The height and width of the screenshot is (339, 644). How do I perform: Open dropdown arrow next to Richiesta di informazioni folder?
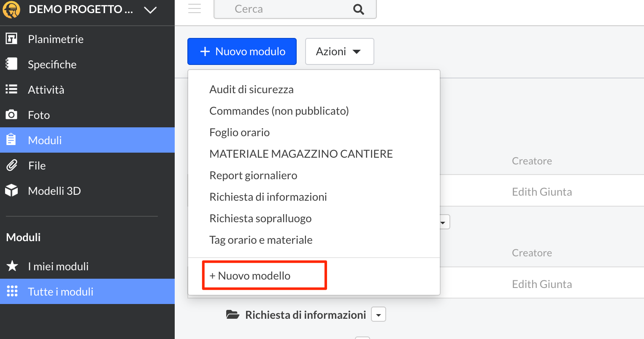tap(379, 315)
